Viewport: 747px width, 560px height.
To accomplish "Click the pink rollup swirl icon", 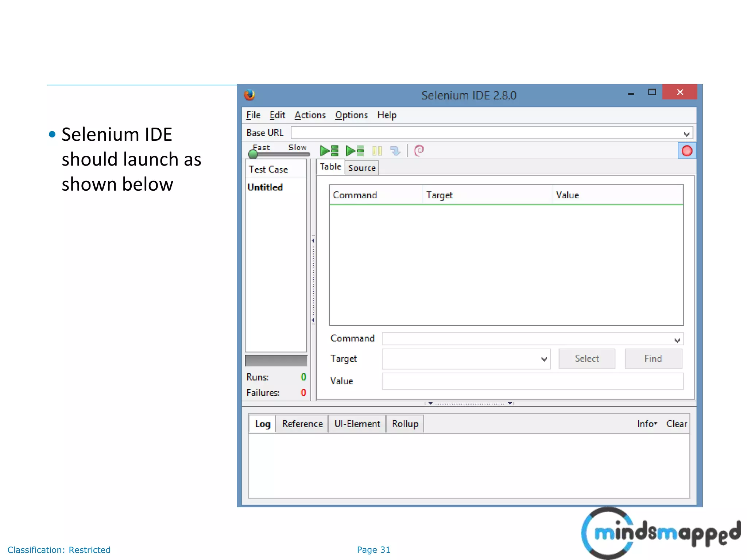I will click(419, 151).
